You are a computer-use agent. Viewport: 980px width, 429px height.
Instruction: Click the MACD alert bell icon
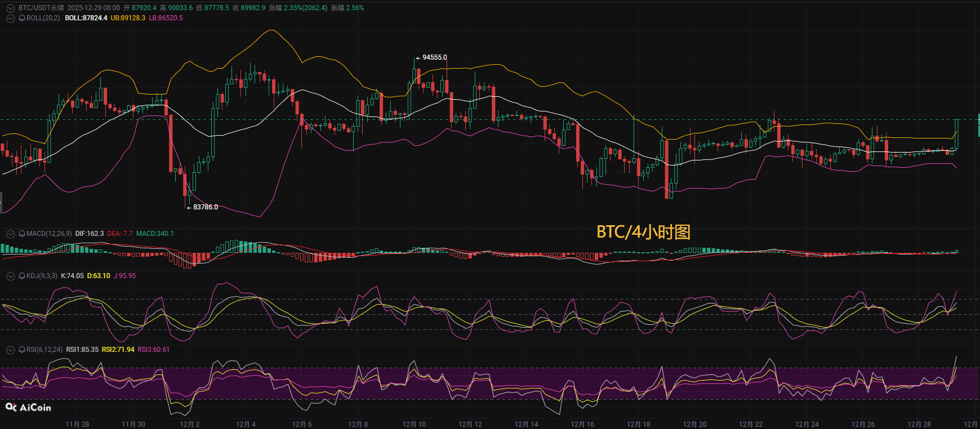(x=22, y=234)
